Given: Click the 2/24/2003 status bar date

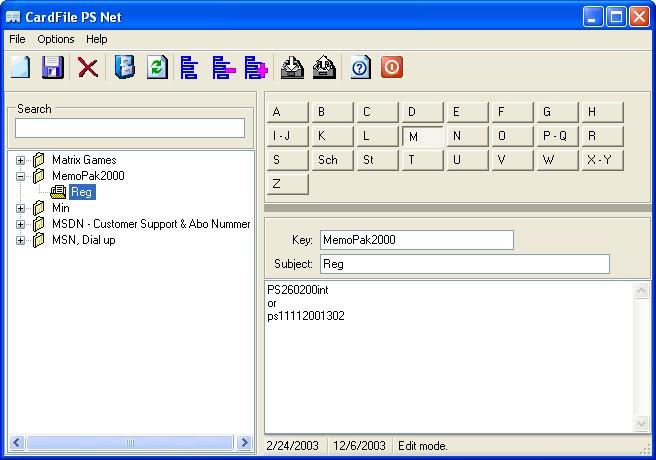Looking at the screenshot, I should pyautogui.click(x=292, y=446).
